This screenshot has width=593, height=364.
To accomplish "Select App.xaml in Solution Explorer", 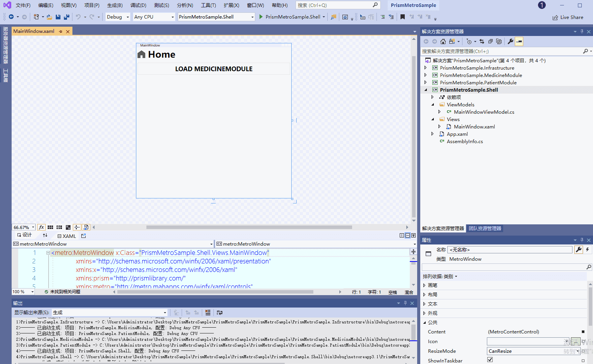I will 457,134.
